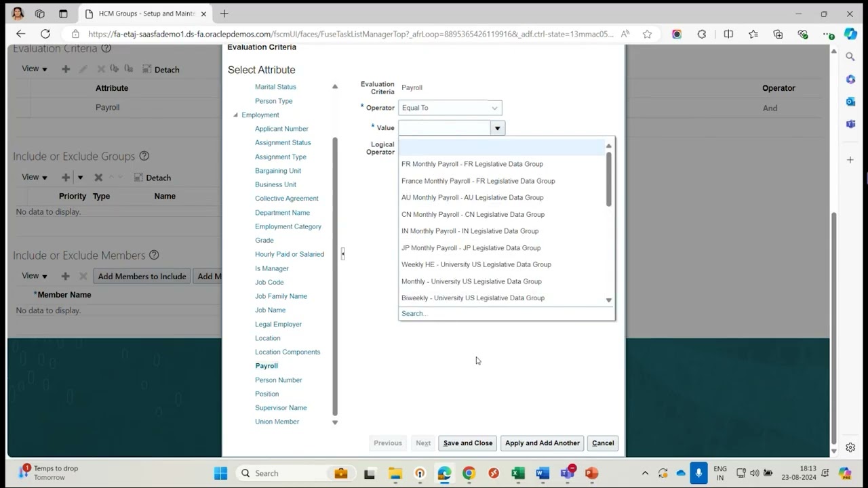Click the Value dropdown arrow
Viewport: 868px width, 488px height.
(498, 128)
